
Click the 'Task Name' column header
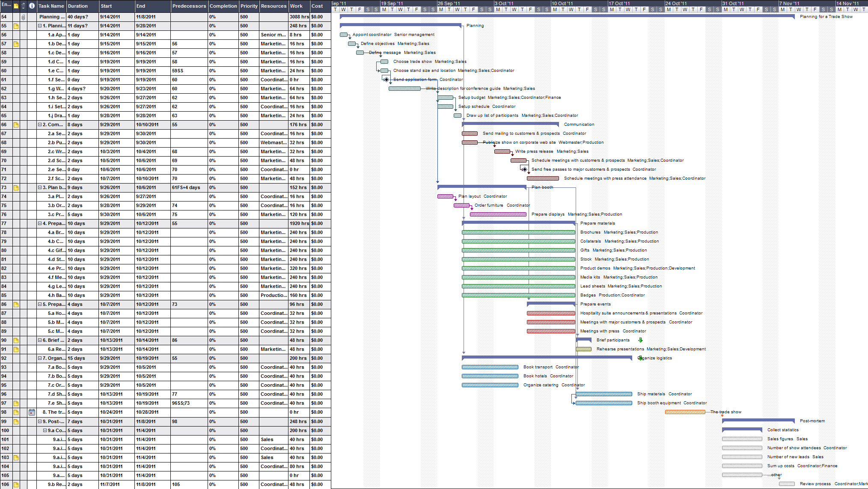51,6
